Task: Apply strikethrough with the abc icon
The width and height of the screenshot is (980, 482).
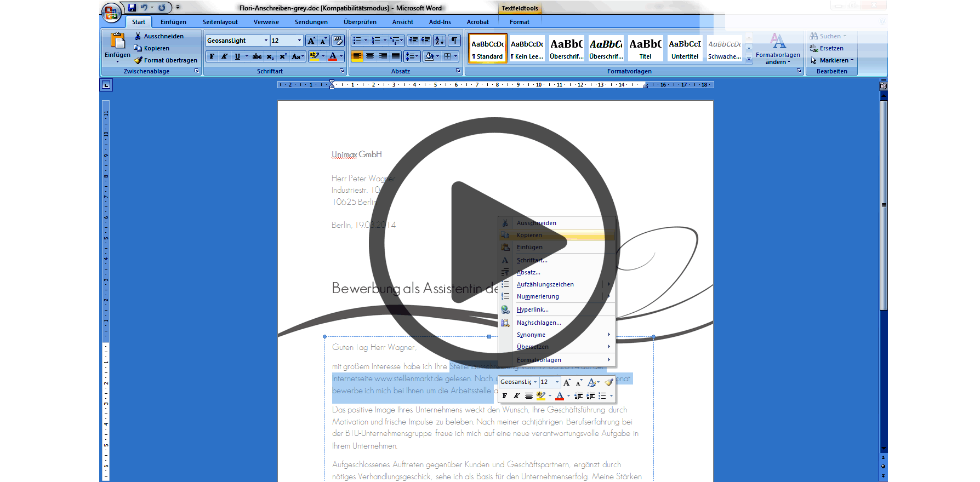Action: (257, 56)
